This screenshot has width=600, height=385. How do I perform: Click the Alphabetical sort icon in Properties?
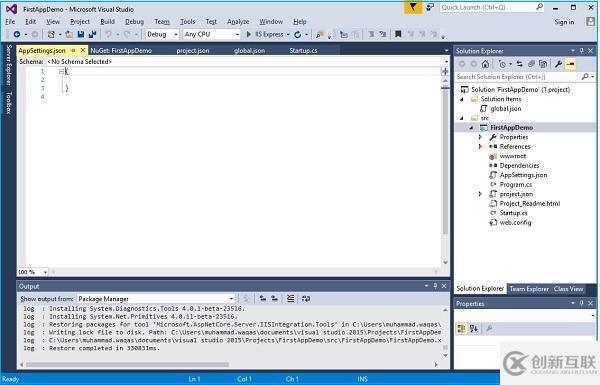point(474,328)
